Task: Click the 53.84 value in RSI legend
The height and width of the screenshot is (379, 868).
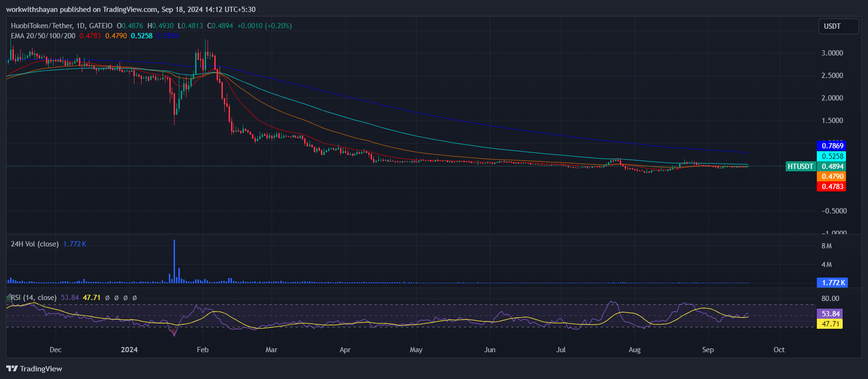Action: [70, 298]
